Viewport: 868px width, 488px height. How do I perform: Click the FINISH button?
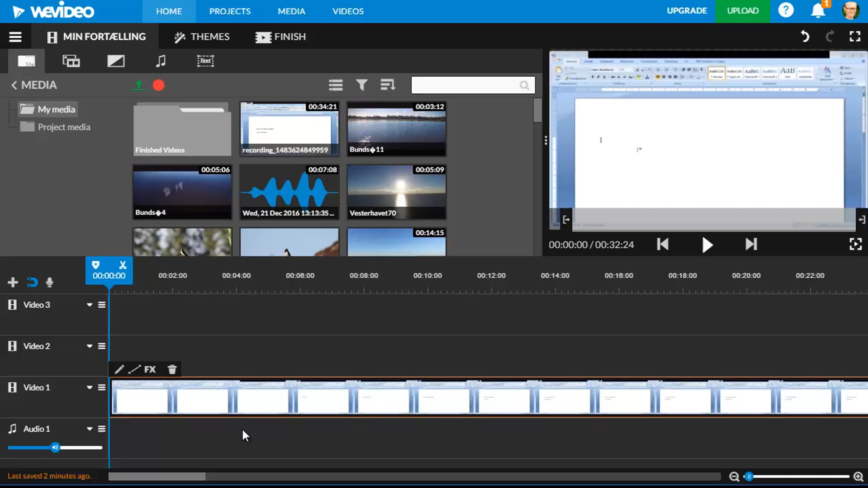pyautogui.click(x=280, y=37)
